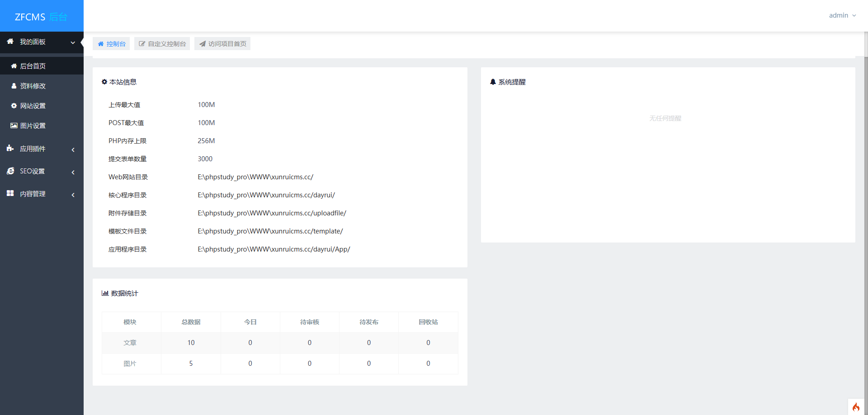Click the puzzle icon for 应用插件
868x415 pixels.
click(x=10, y=148)
